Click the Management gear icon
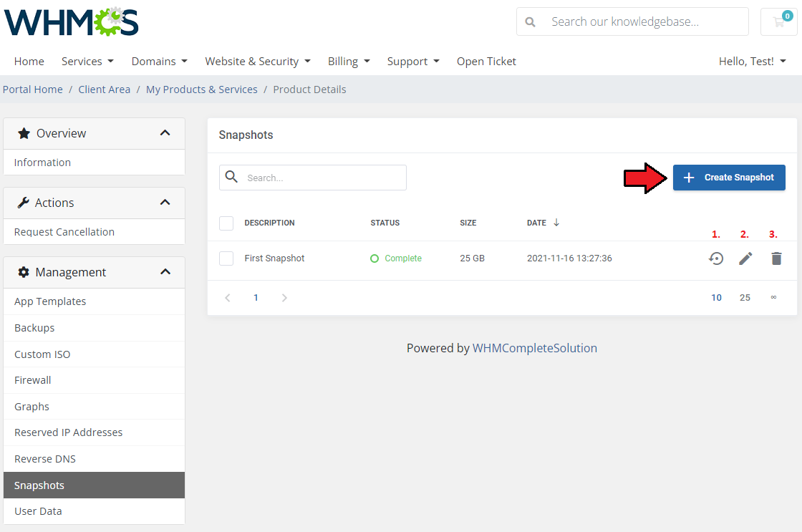The image size is (802, 532). coord(24,272)
